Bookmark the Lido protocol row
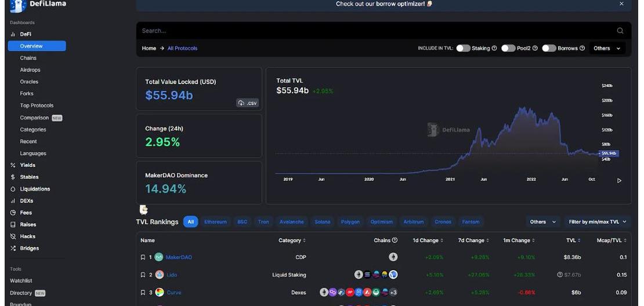The image size is (644, 306). tap(143, 275)
